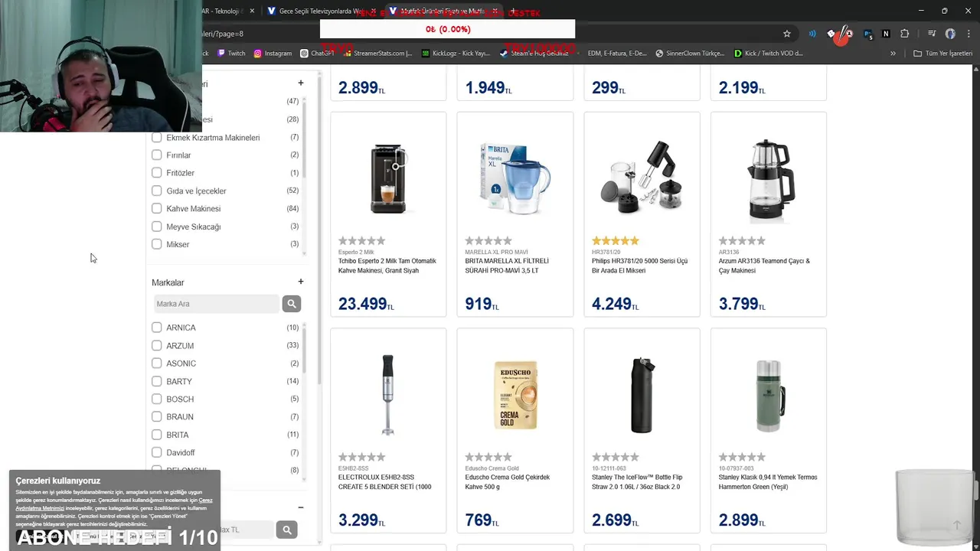Open the Tüm Yer İşaretleri folder

[x=943, y=54]
